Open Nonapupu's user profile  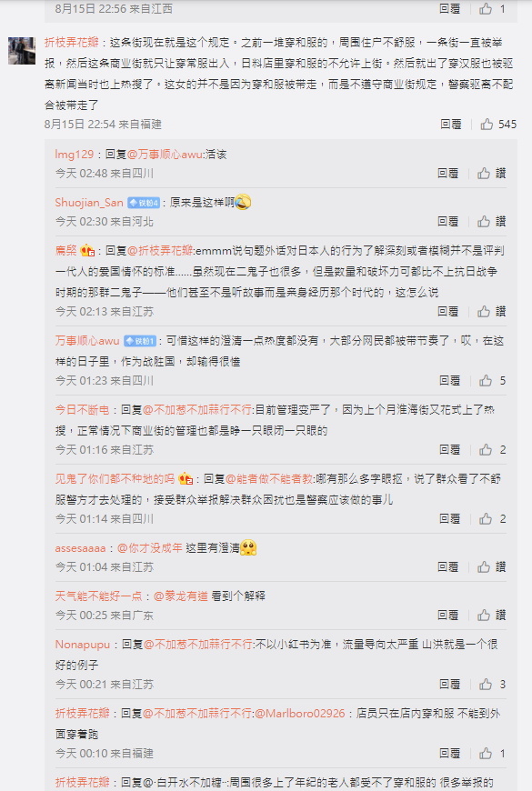click(82, 645)
